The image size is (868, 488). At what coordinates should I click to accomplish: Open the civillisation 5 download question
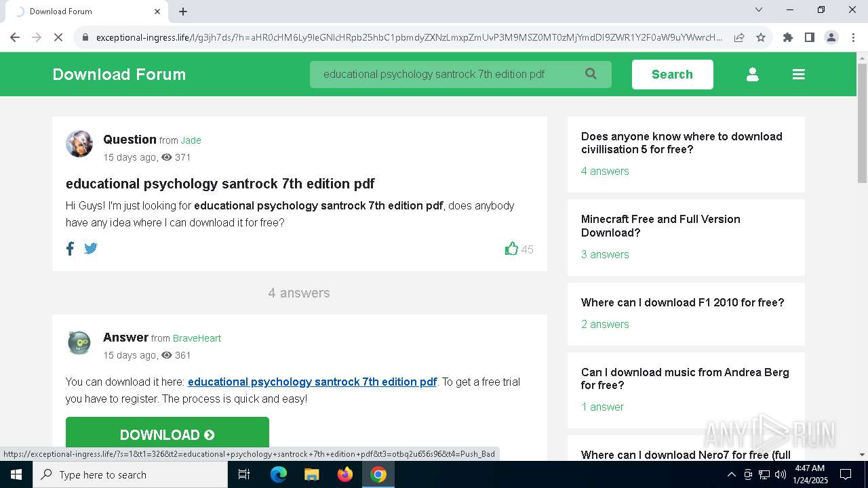point(682,143)
